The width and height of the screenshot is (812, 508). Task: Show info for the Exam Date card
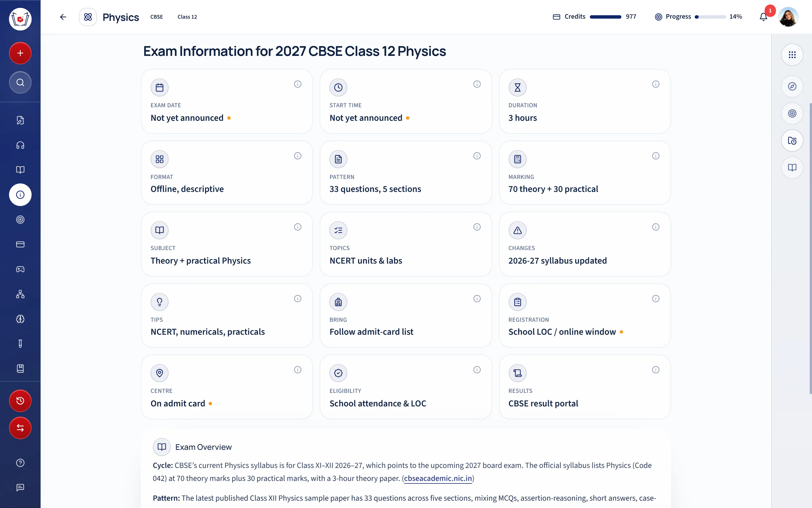[298, 84]
